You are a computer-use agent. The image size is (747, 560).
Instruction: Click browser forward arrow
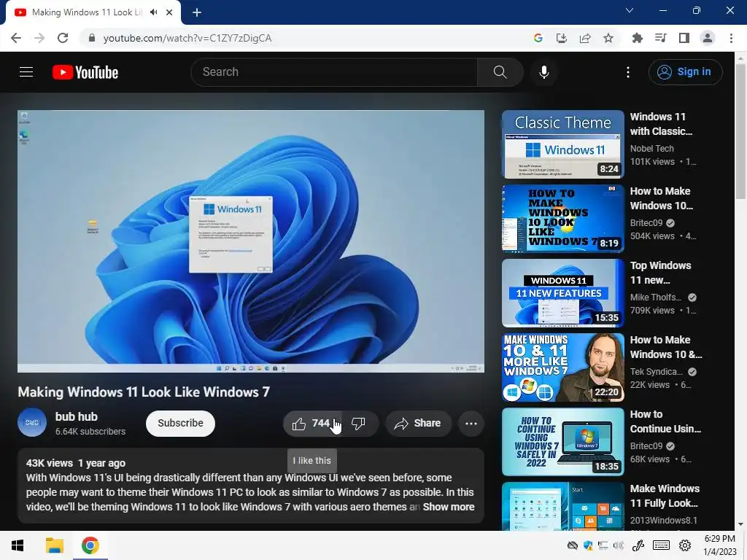point(39,38)
